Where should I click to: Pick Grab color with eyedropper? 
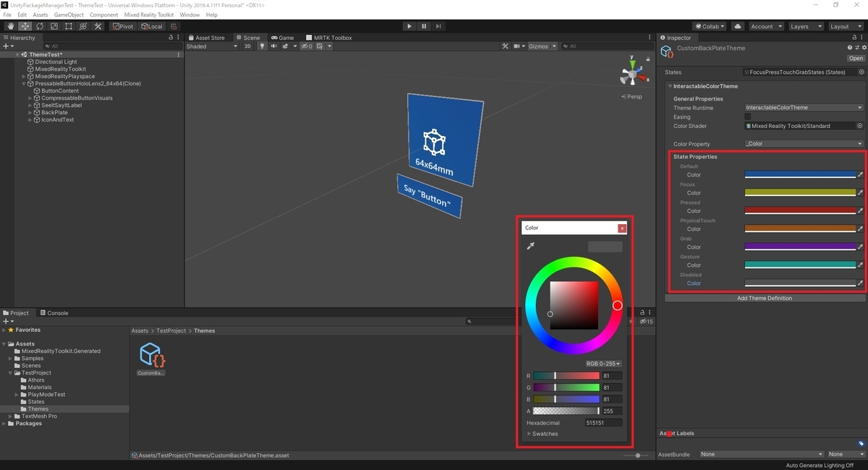coord(860,247)
